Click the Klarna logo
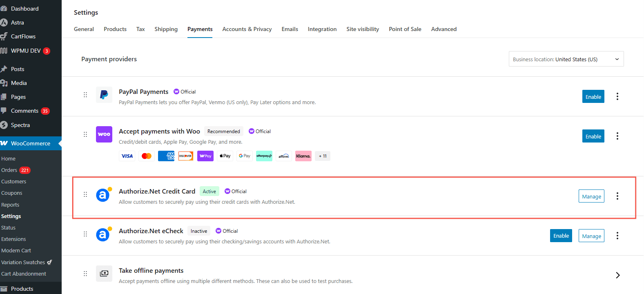The width and height of the screenshot is (644, 294). (x=303, y=156)
